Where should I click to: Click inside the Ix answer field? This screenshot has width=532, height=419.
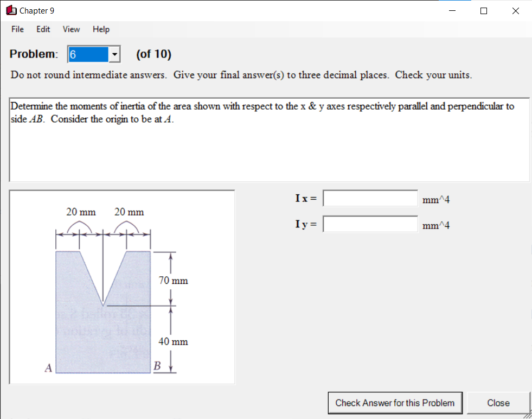pos(370,198)
